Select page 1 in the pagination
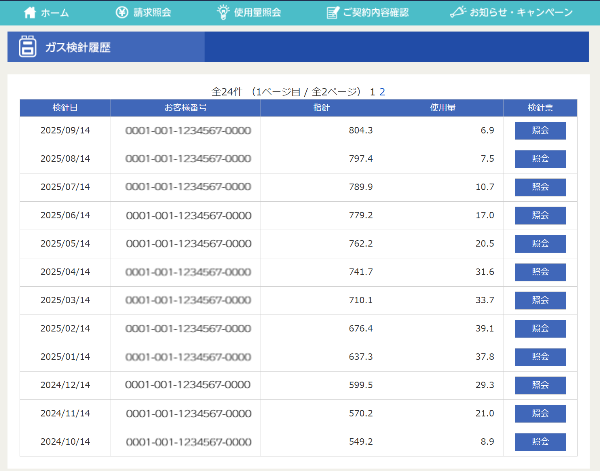 [x=372, y=91]
